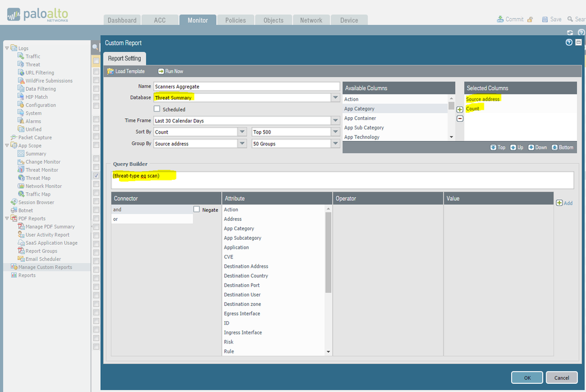586x392 pixels.
Task: Expand the Time Frame dropdown
Action: tap(336, 121)
